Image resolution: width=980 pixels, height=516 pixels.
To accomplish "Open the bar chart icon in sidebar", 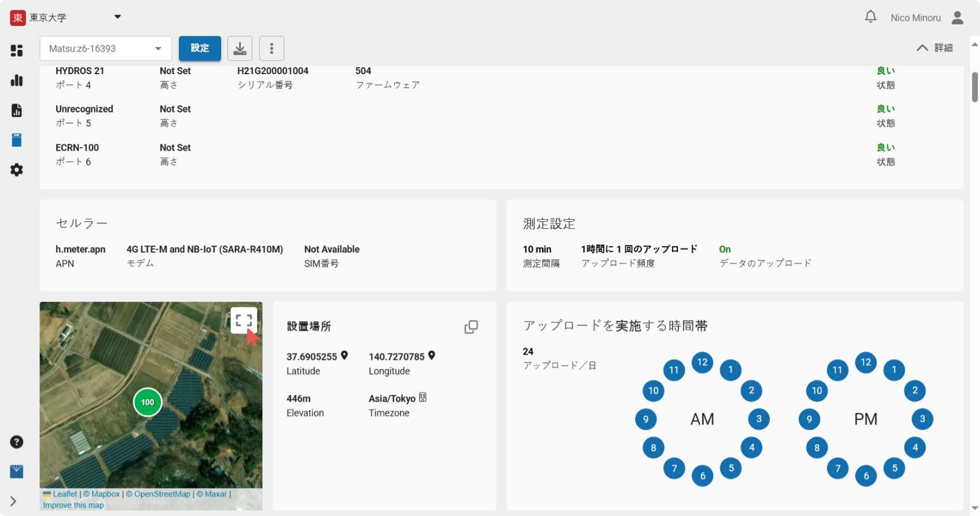I will tap(17, 80).
